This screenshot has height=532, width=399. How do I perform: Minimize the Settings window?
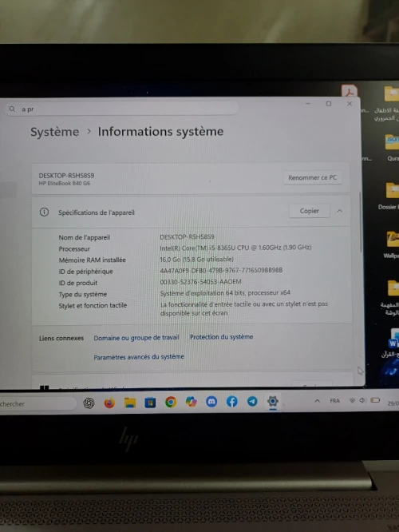coord(308,104)
